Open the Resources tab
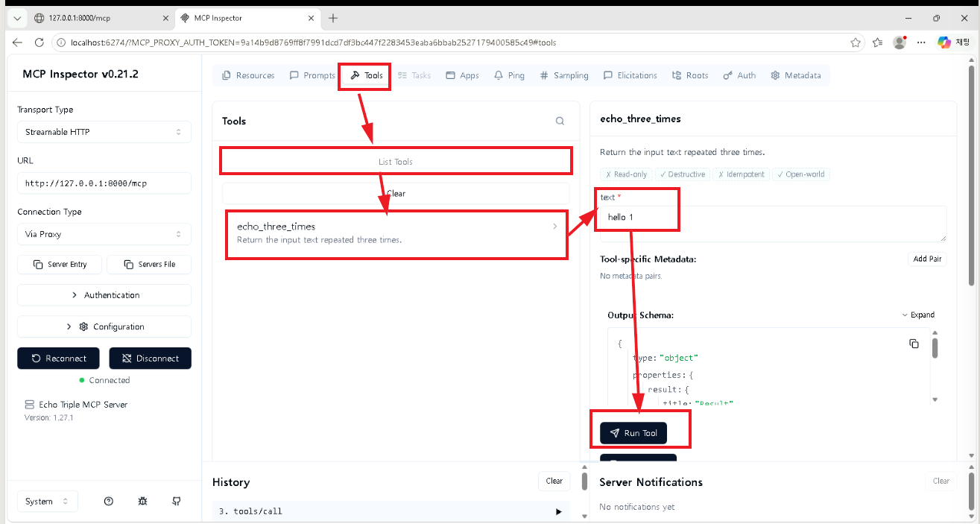The width and height of the screenshot is (980, 524). click(248, 75)
